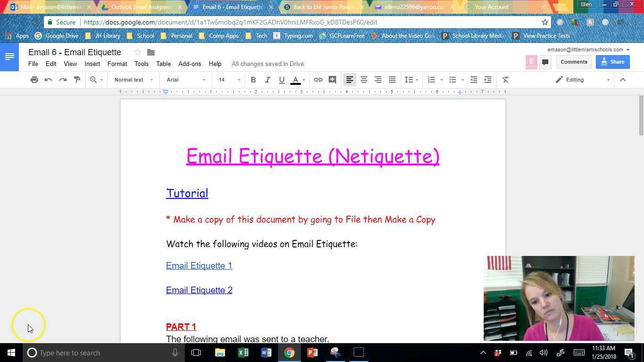Image resolution: width=644 pixels, height=362 pixels.
Task: Click the Print icon in the toolbar
Action: tap(34, 80)
